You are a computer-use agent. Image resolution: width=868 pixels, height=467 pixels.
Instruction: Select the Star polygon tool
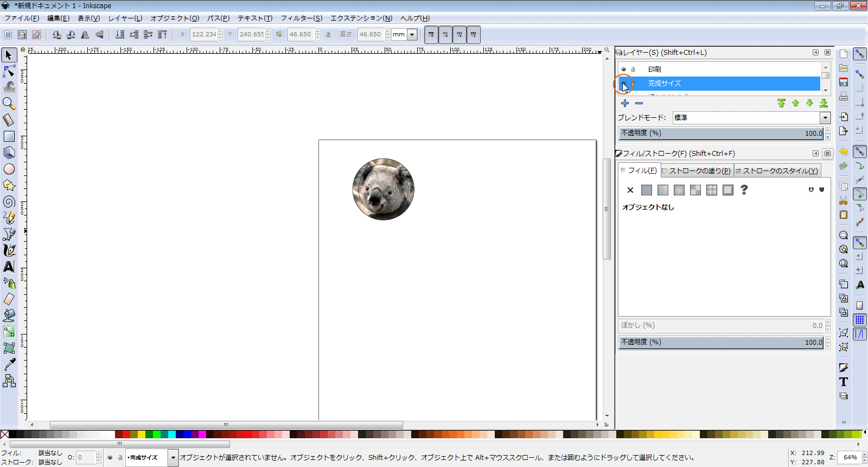tap(9, 186)
